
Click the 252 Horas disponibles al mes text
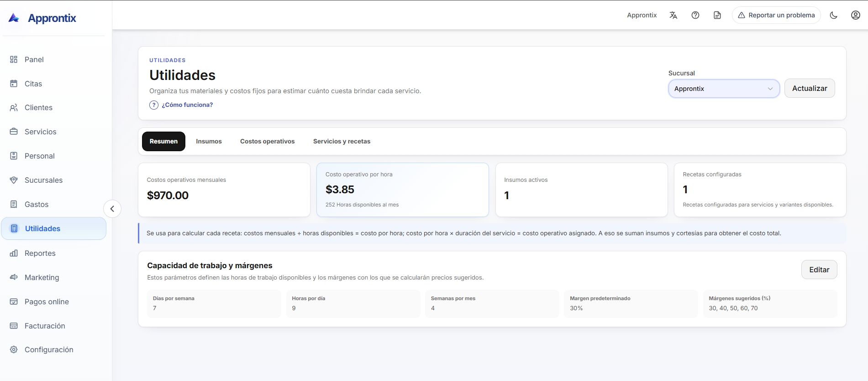click(x=362, y=205)
